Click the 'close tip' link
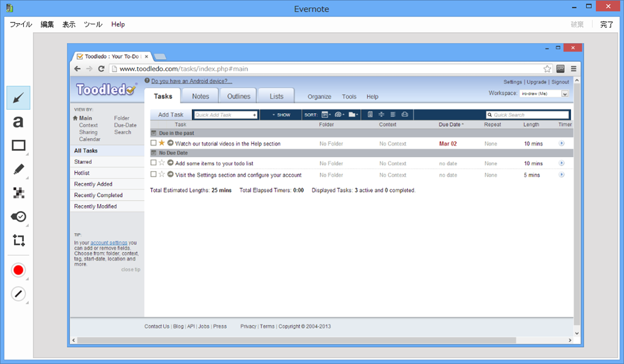This screenshot has width=624, height=364. pos(130,270)
